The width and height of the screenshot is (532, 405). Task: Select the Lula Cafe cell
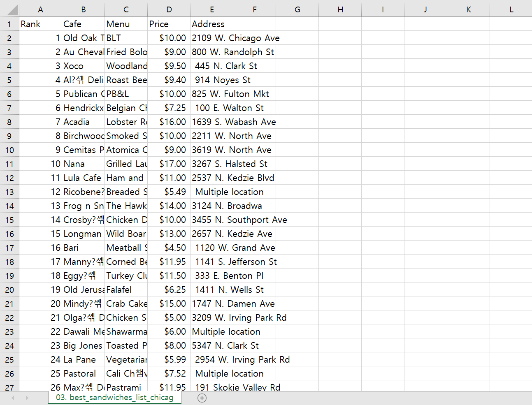[83, 178]
